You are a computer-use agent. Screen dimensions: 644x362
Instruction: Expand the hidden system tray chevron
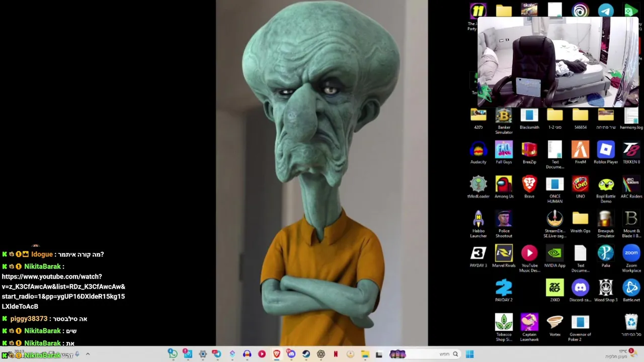click(x=88, y=354)
